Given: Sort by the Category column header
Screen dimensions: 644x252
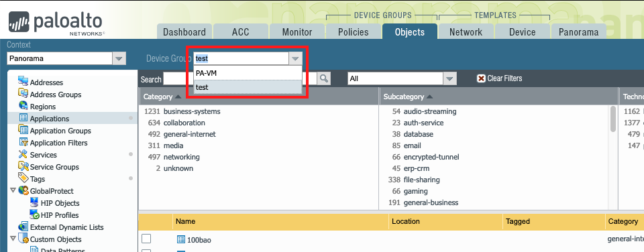Looking at the screenshot, I should [158, 97].
